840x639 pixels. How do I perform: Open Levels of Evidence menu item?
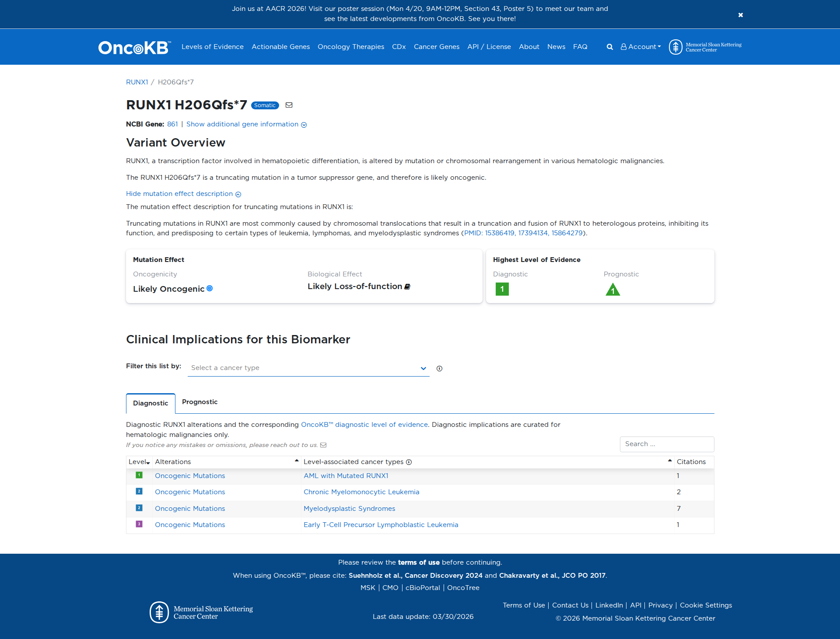[213, 47]
